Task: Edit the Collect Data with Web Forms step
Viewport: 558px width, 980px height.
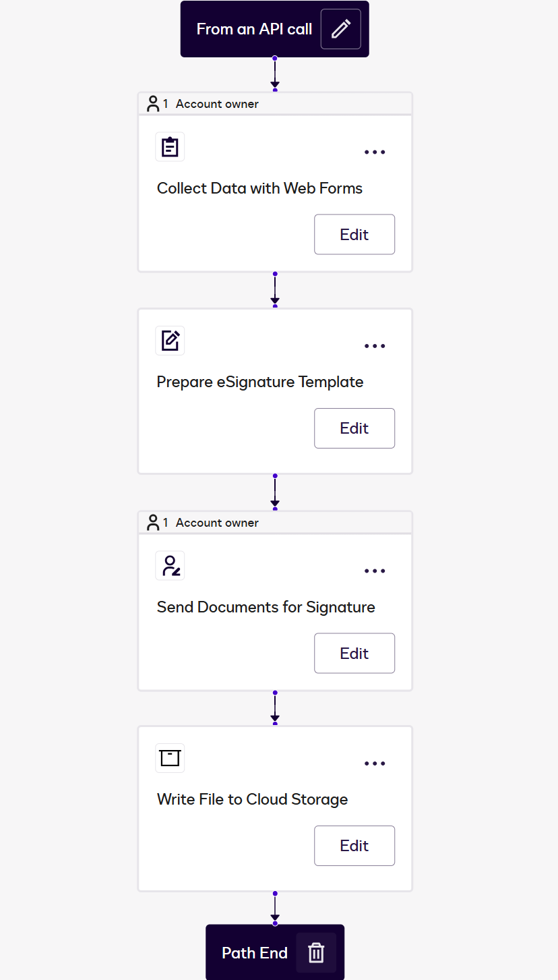Action: pos(354,234)
